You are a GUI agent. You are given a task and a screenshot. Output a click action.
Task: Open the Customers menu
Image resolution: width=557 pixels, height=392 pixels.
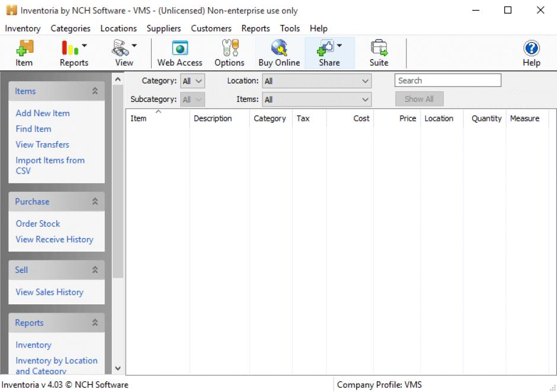point(211,28)
